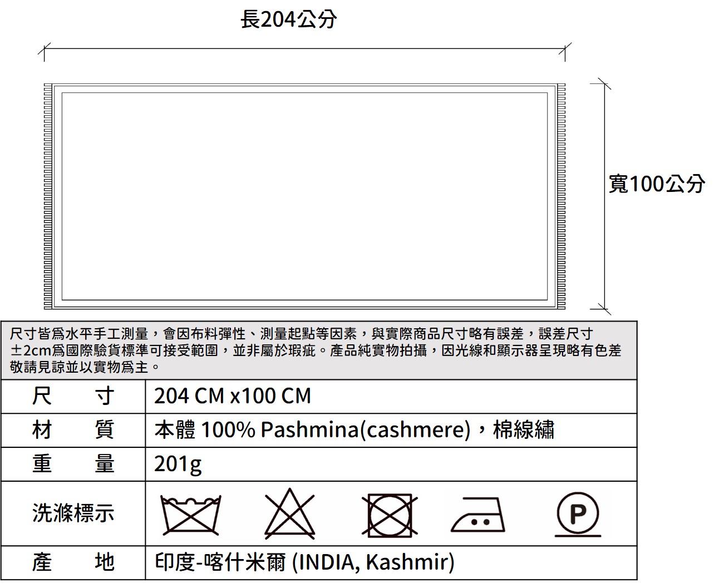Viewport: 719px width, 588px height.
Task: Click the circled P dry clean symbol
Action: coord(578,514)
